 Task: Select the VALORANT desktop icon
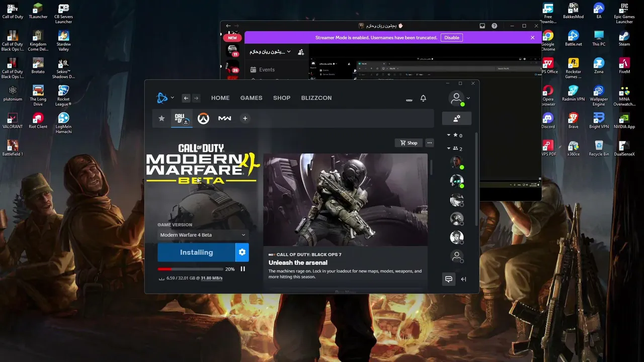point(13,121)
